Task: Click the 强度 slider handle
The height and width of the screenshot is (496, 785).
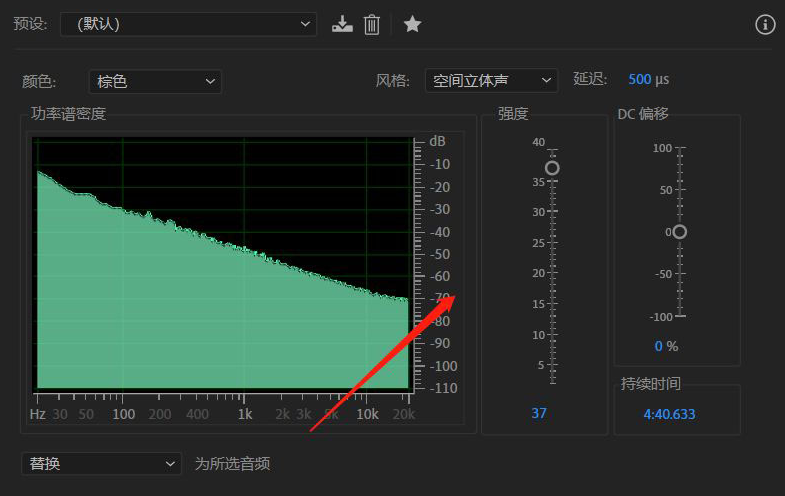Action: pos(552,168)
